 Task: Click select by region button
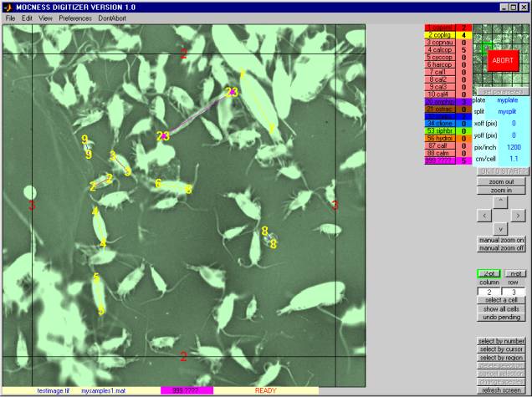[x=501, y=358]
